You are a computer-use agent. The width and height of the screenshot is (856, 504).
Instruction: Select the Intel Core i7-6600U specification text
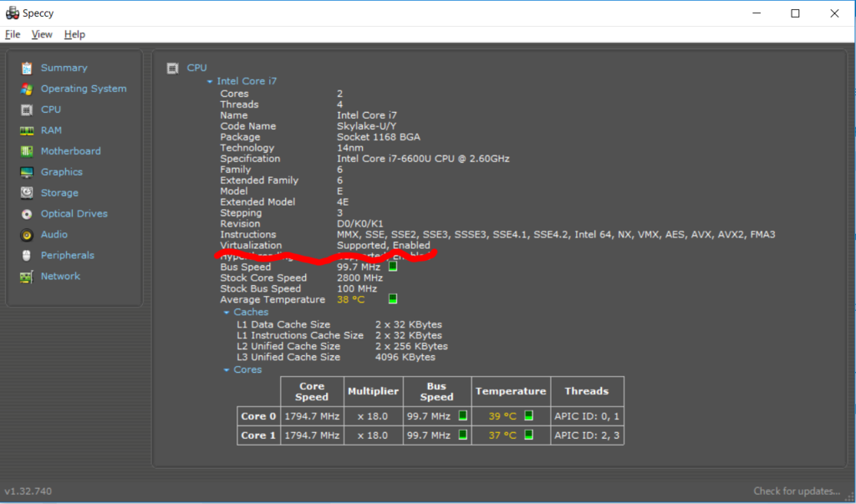tap(423, 159)
